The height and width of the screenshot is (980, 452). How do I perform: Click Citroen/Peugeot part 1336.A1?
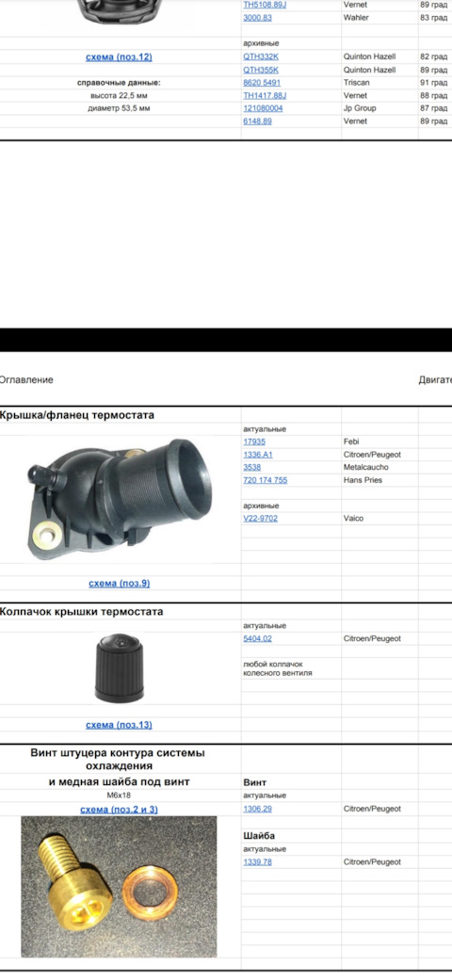click(258, 455)
